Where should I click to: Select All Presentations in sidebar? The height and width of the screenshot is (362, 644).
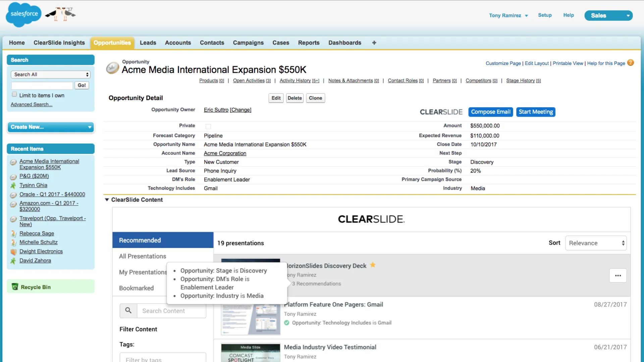pos(143,256)
